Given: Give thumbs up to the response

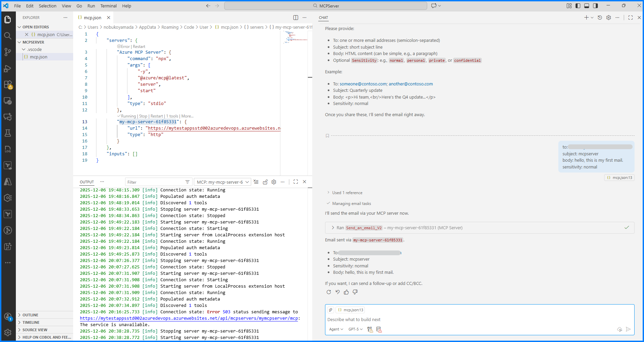Looking at the screenshot, I should pyautogui.click(x=346, y=292).
